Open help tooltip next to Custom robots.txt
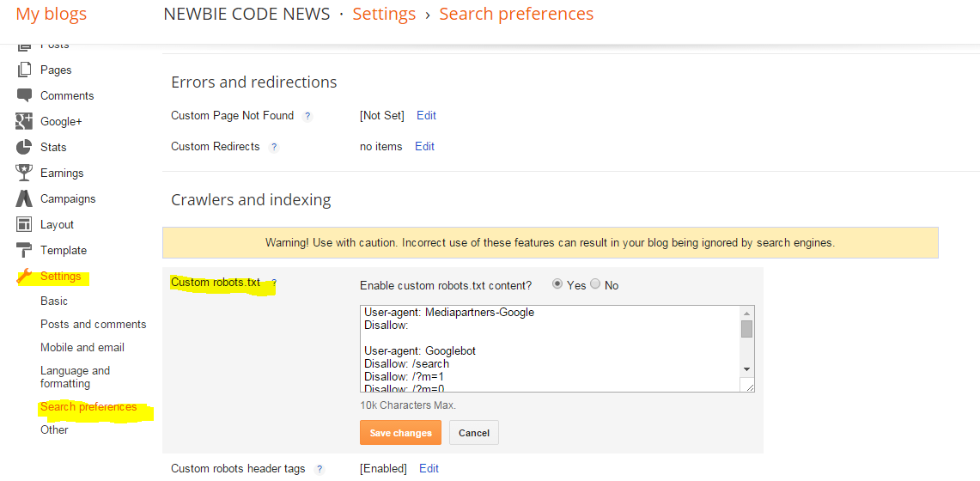This screenshot has width=980, height=481. [274, 283]
